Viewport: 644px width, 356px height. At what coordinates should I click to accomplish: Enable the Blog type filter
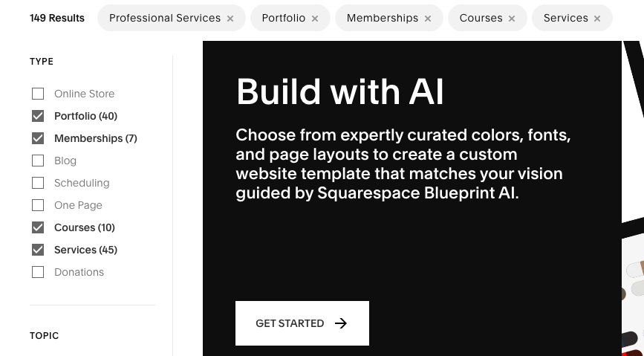(x=38, y=161)
